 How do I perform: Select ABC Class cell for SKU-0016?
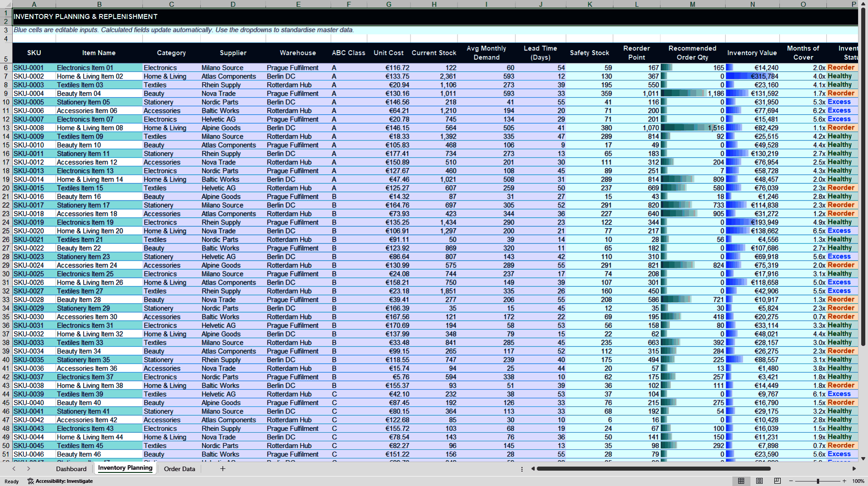point(349,196)
